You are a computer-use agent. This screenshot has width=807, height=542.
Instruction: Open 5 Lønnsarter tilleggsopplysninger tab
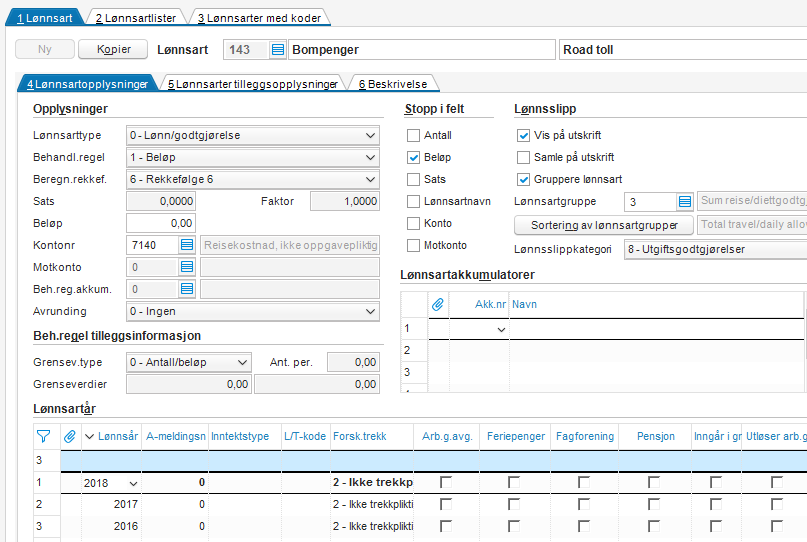[253, 84]
